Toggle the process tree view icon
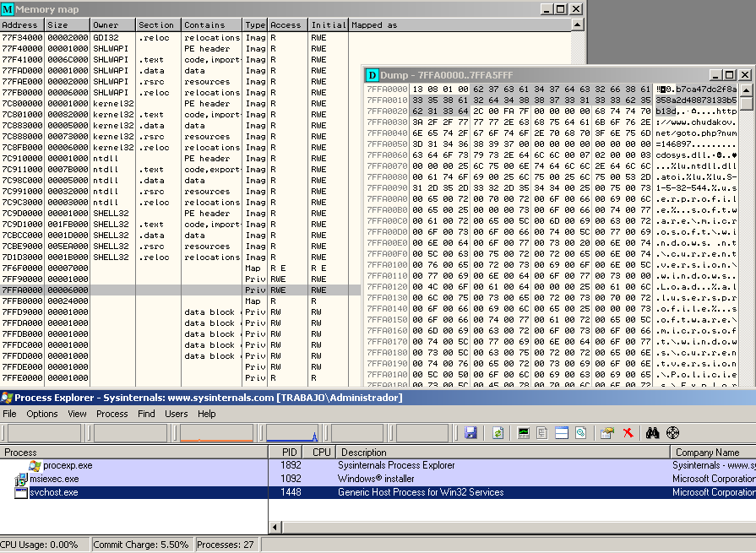The width and height of the screenshot is (756, 553). (x=543, y=433)
